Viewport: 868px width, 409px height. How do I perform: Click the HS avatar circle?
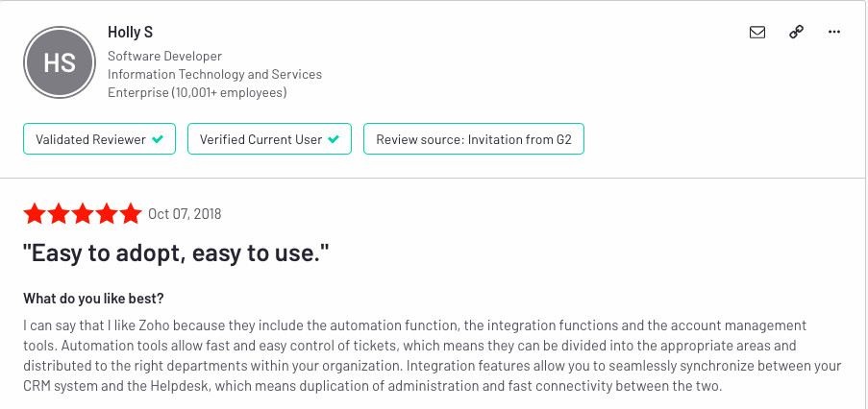[x=60, y=62]
